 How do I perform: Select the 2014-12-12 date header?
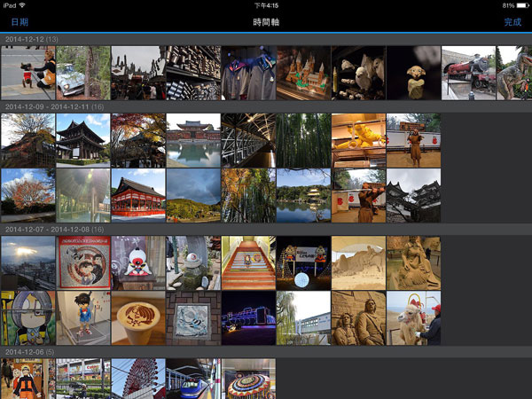32,39
